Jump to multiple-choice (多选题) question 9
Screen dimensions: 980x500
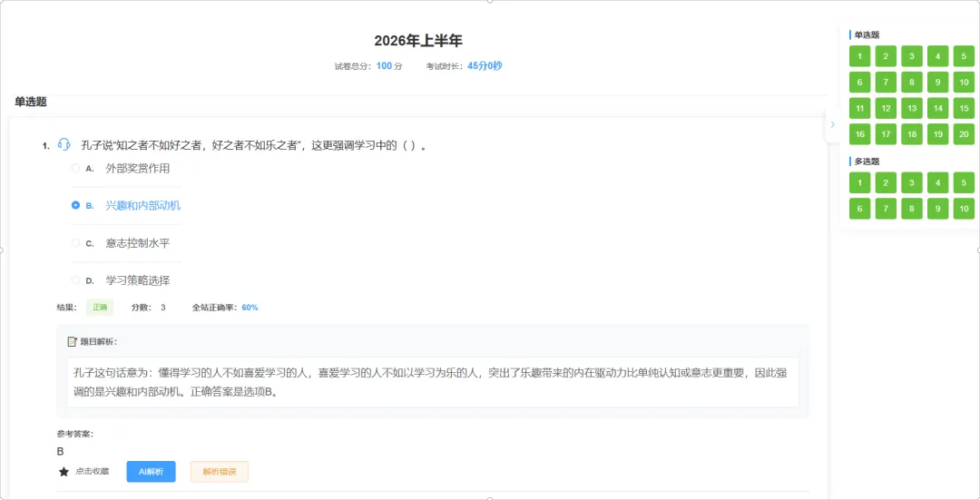pyautogui.click(x=938, y=209)
